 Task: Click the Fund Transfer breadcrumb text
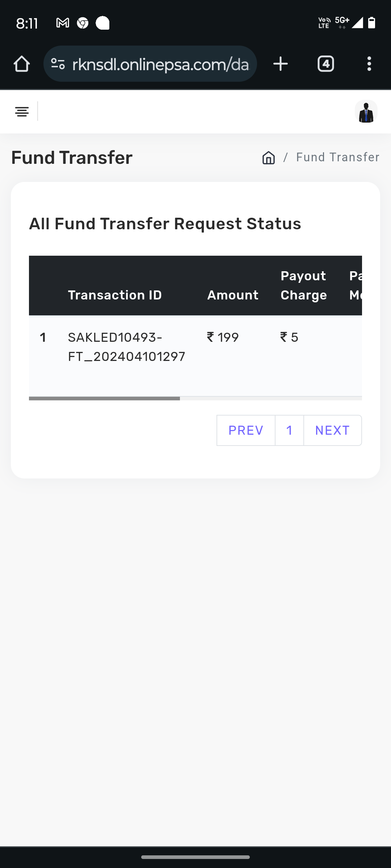pyautogui.click(x=337, y=157)
